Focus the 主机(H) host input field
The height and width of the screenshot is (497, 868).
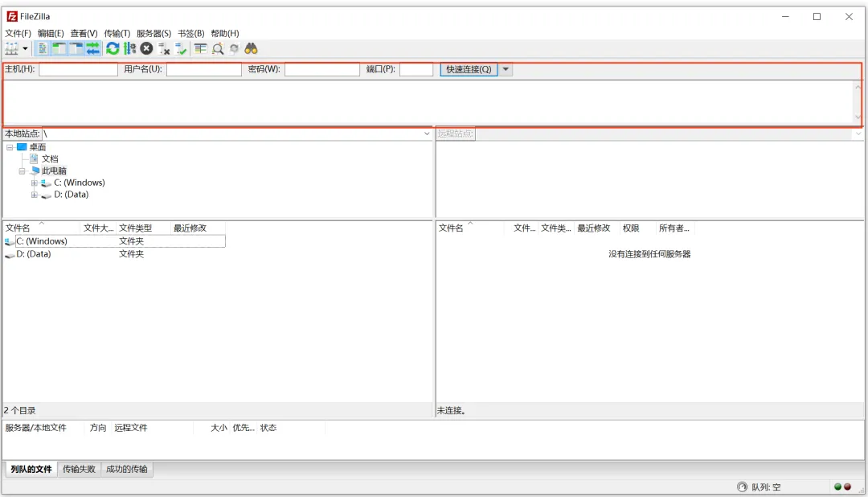(78, 69)
